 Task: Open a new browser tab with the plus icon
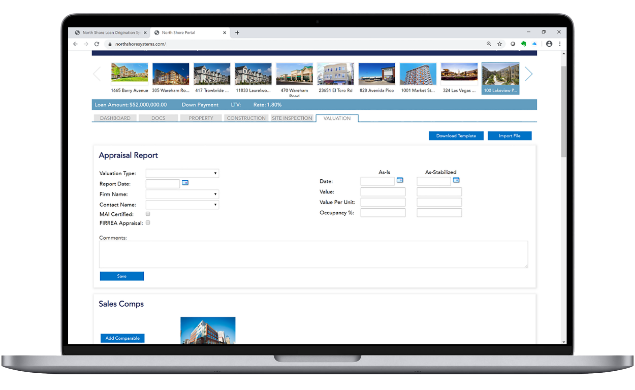(237, 32)
